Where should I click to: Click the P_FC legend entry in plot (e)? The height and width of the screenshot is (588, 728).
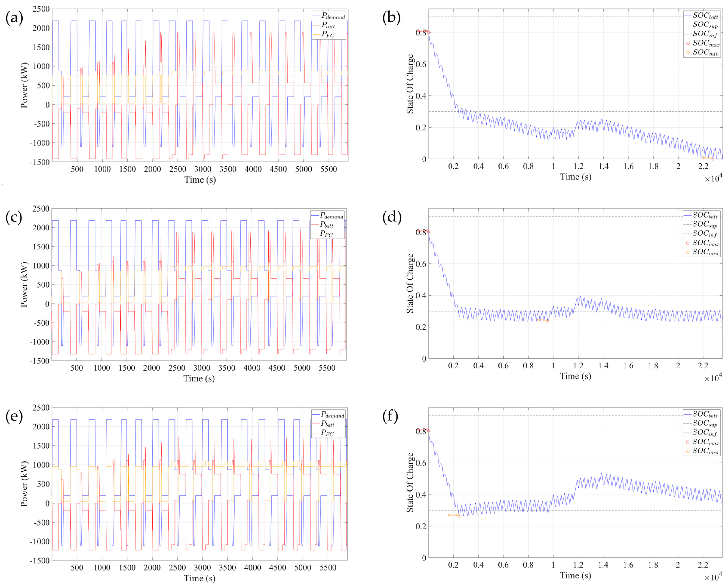[x=327, y=433]
